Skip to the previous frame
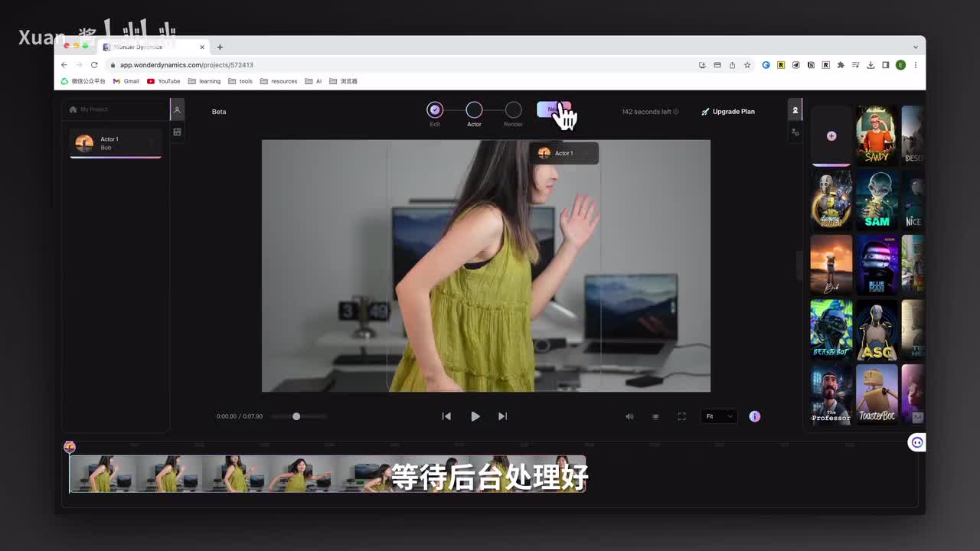The image size is (980, 551). (x=446, y=416)
